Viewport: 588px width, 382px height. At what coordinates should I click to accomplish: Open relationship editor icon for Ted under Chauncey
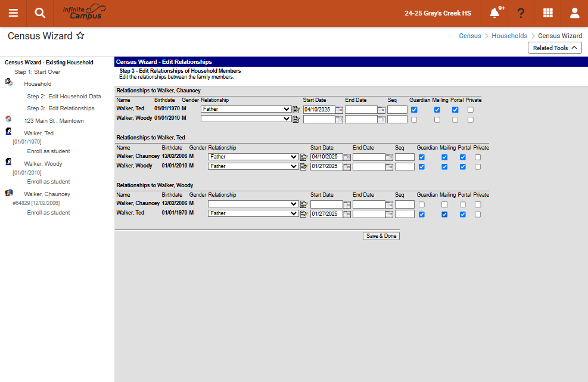click(296, 110)
